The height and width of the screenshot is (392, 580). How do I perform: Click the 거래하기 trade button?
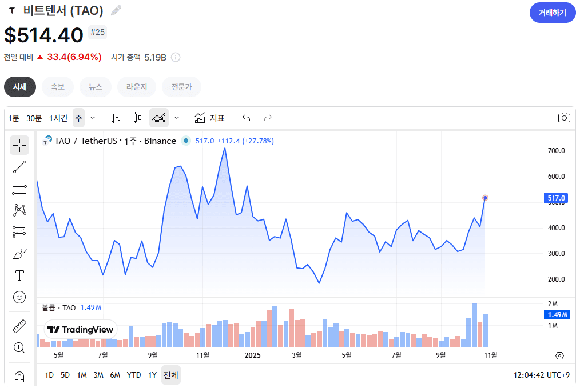coord(552,13)
